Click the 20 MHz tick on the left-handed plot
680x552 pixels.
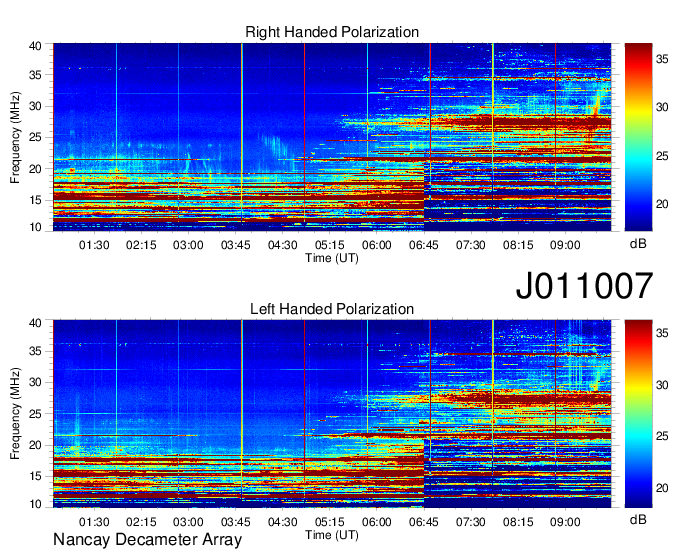coord(35,445)
